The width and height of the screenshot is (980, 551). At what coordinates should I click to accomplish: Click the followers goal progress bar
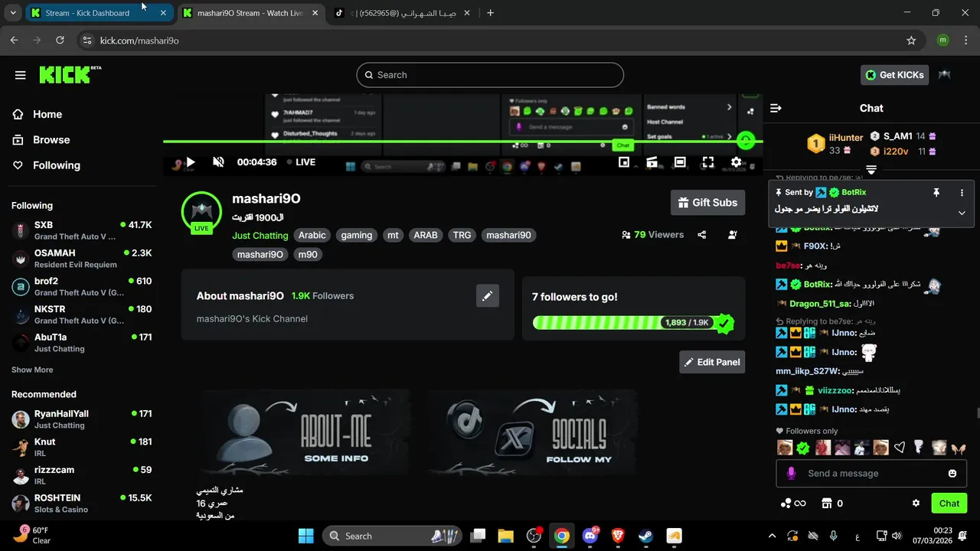(633, 323)
